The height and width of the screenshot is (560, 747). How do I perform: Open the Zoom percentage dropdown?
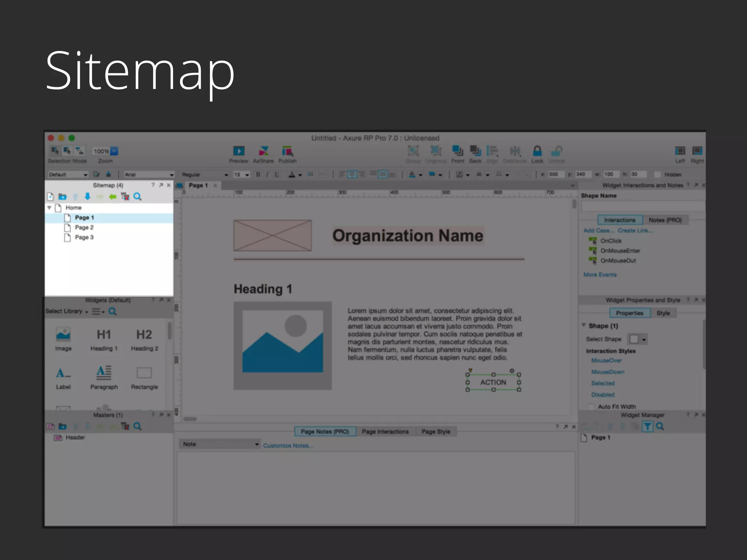click(x=114, y=151)
